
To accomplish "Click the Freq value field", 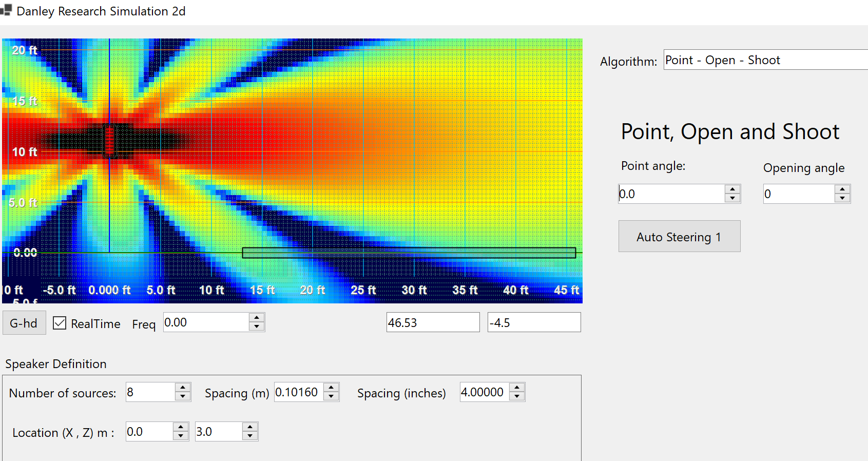I will pos(206,322).
